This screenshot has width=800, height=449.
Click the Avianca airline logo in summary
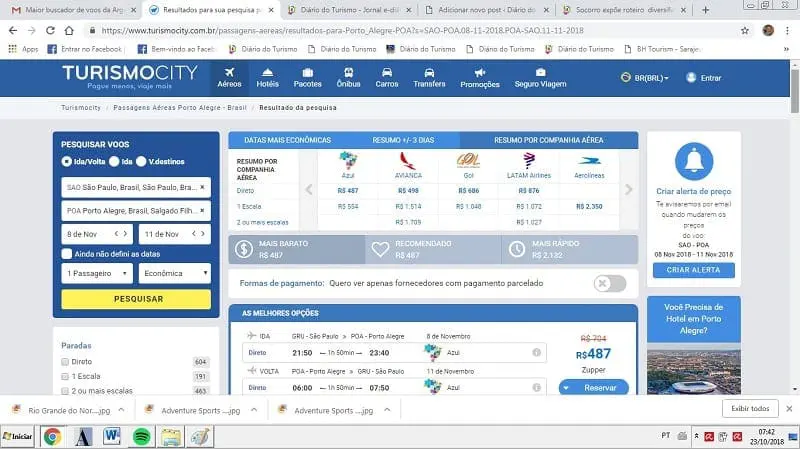[408, 161]
